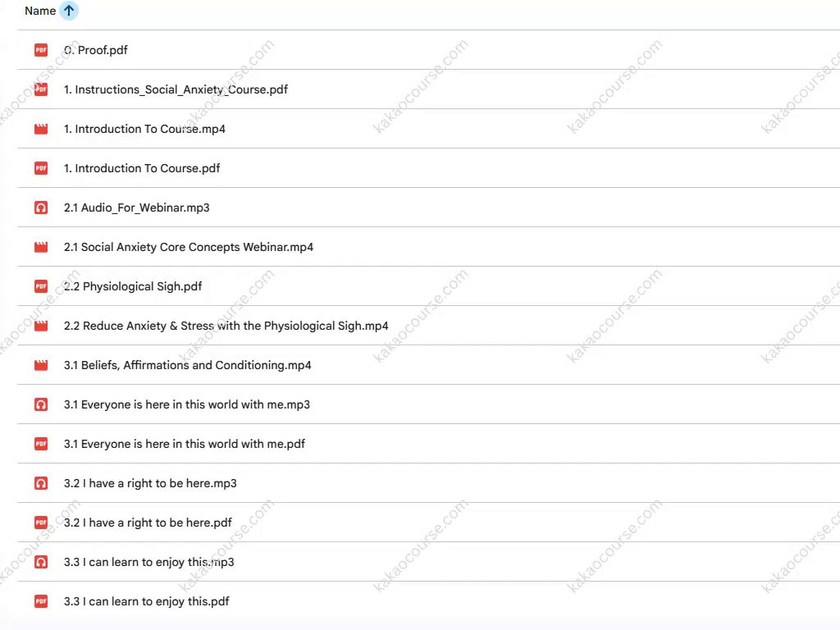Image resolution: width=840 pixels, height=630 pixels.
Task: Click the sort direction arrow next to Name
Action: click(70, 11)
